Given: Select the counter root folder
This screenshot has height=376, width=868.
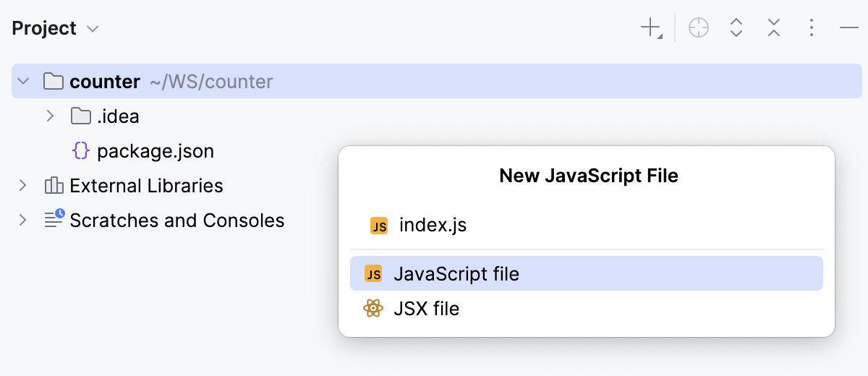Looking at the screenshot, I should pos(437,81).
